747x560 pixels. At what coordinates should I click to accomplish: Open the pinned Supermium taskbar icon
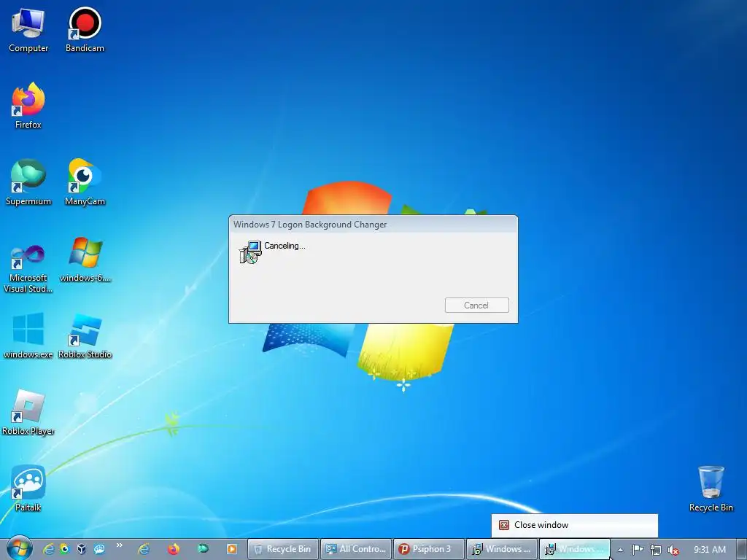[203, 549]
